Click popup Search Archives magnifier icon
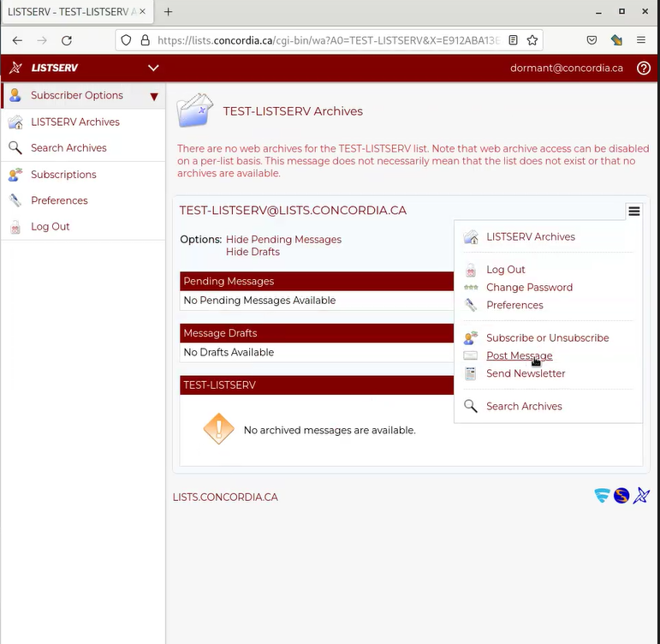 point(471,406)
